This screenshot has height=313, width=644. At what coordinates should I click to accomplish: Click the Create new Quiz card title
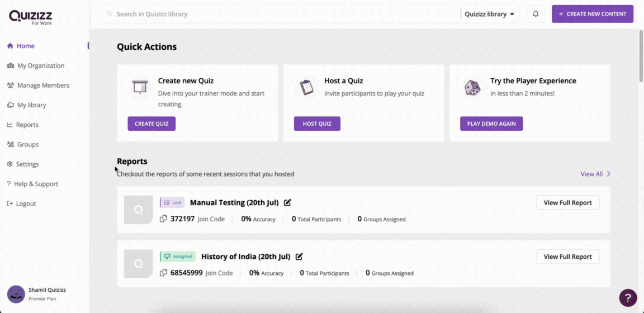coord(186,81)
